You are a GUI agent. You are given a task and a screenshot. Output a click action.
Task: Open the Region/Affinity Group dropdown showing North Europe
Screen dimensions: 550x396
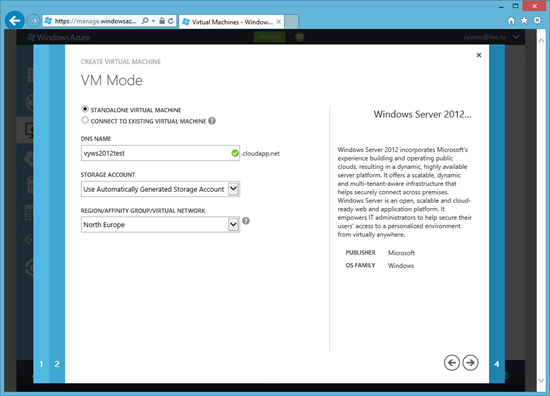tap(160, 224)
